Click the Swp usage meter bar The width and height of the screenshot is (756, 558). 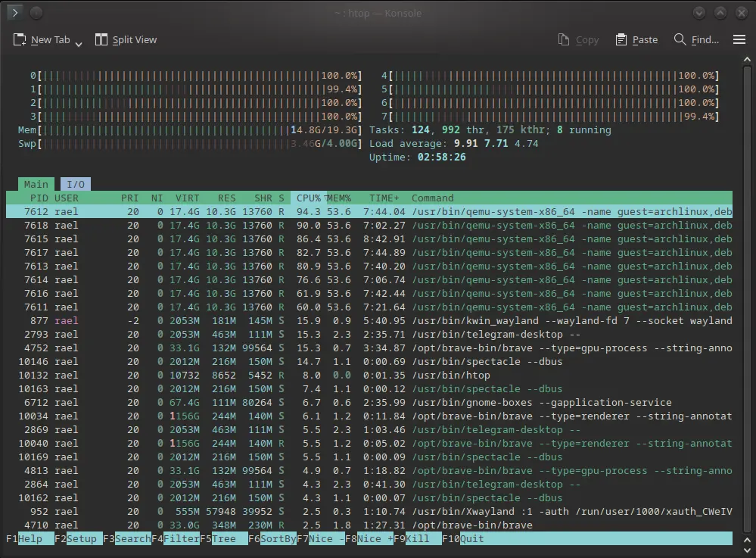190,143
